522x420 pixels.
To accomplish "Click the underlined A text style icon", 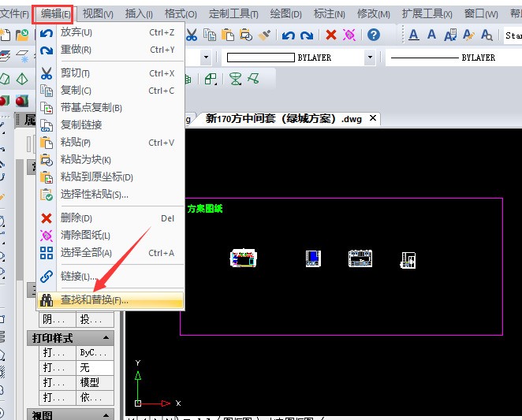I will coord(414,35).
